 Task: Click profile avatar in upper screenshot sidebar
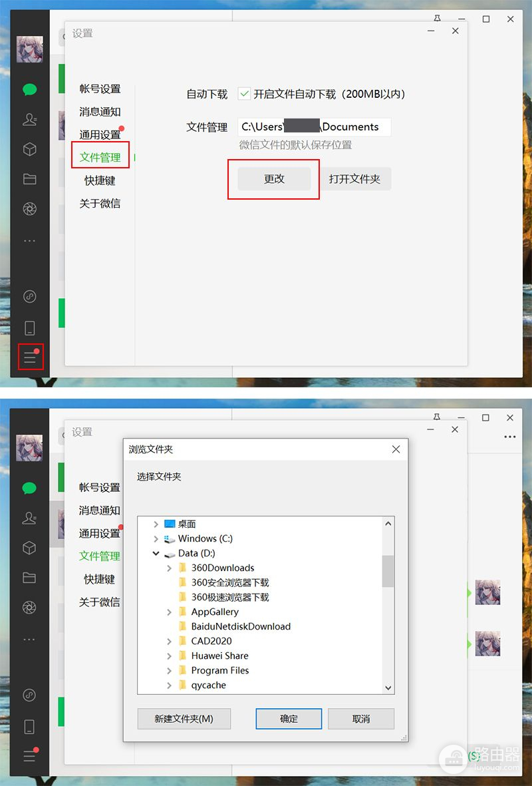(29, 49)
